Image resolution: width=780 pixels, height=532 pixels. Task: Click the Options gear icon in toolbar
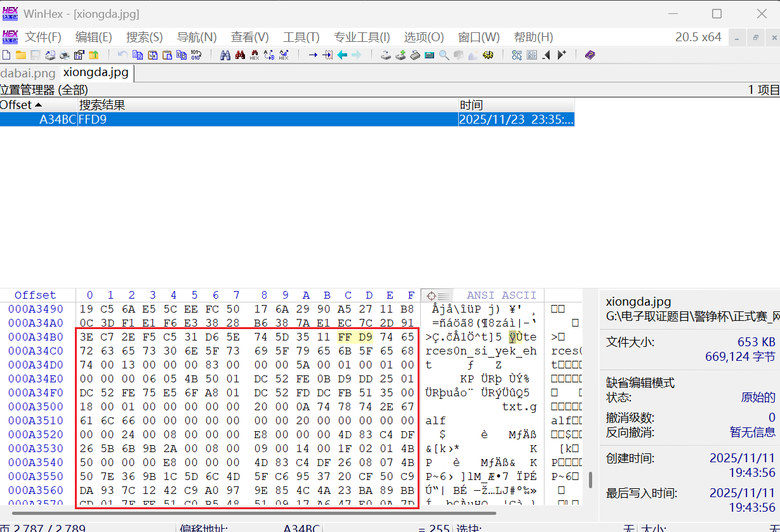[488, 55]
